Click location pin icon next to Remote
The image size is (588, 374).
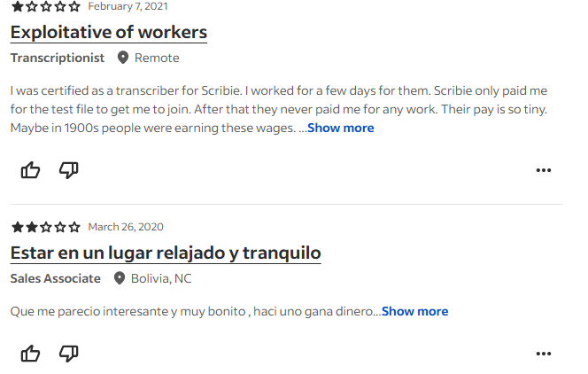(122, 58)
